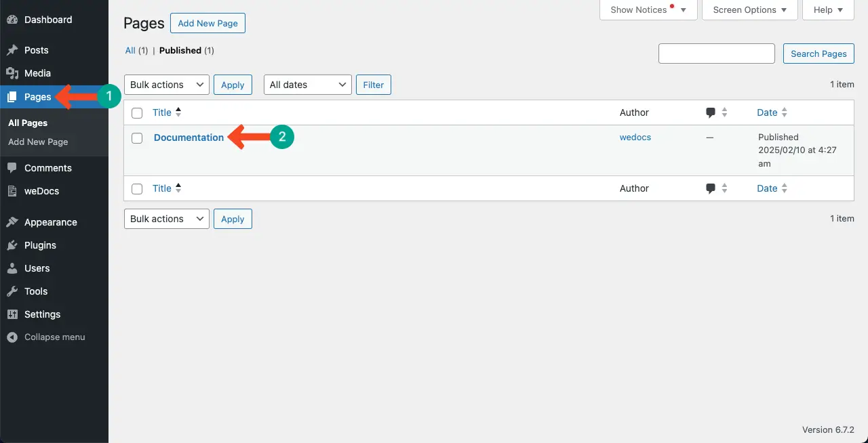
Task: Click the Users person icon
Action: click(12, 268)
